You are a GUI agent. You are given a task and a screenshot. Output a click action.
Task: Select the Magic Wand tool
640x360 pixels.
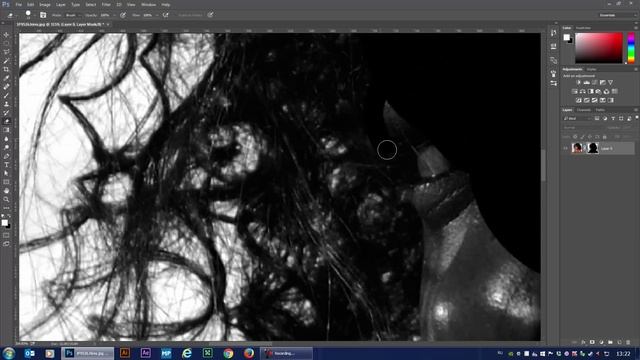click(6, 61)
